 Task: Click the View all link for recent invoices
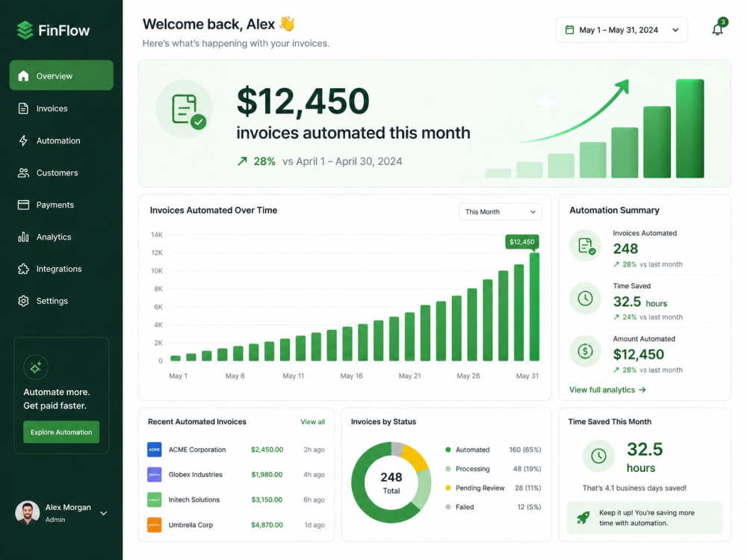[312, 422]
